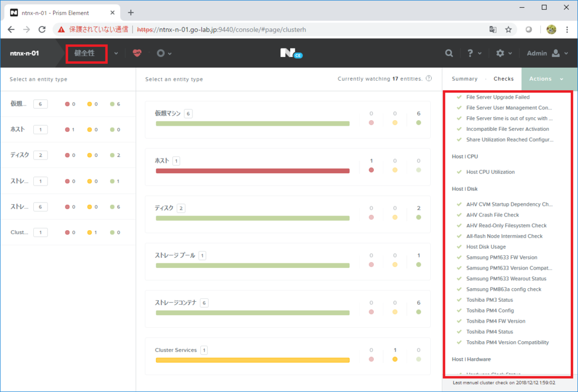Click the translate page icon in address bar

493,29
